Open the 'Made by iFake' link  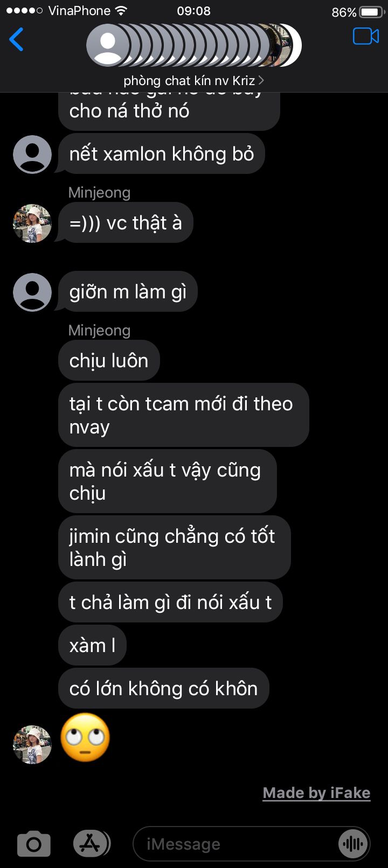pos(316,793)
